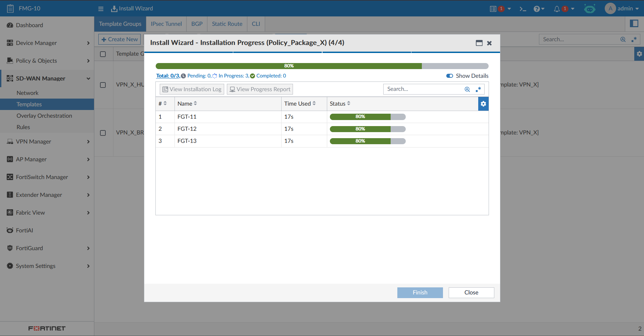Open the FortiAI robot assistant icon
This screenshot has width=644, height=336.
590,9
